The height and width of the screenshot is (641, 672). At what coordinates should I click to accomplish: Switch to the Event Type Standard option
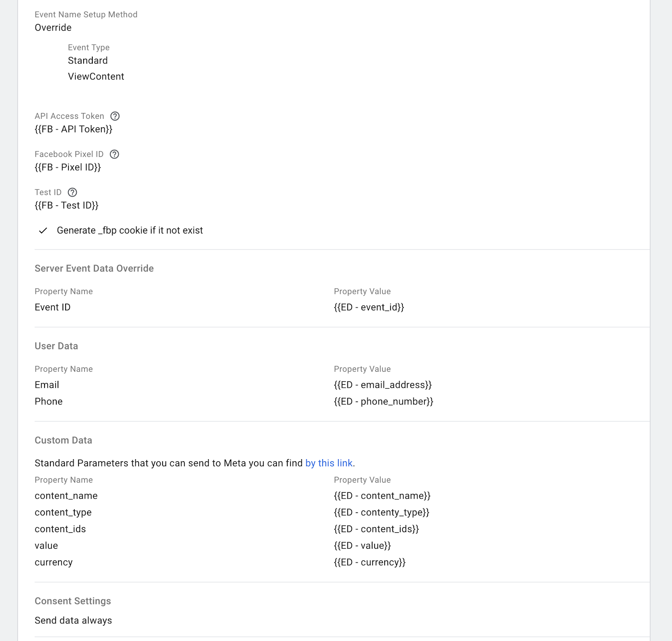tap(87, 60)
